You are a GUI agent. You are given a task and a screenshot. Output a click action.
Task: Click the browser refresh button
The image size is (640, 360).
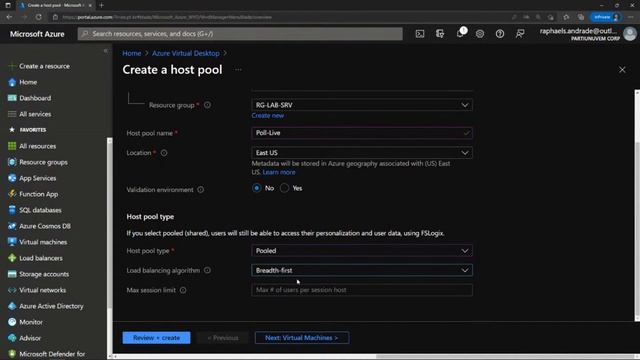coord(38,17)
